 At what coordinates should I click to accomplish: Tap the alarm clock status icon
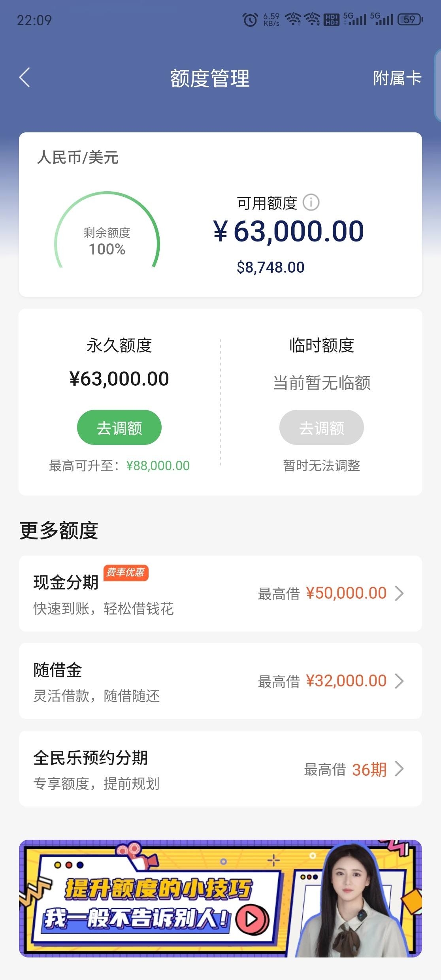pos(250,19)
